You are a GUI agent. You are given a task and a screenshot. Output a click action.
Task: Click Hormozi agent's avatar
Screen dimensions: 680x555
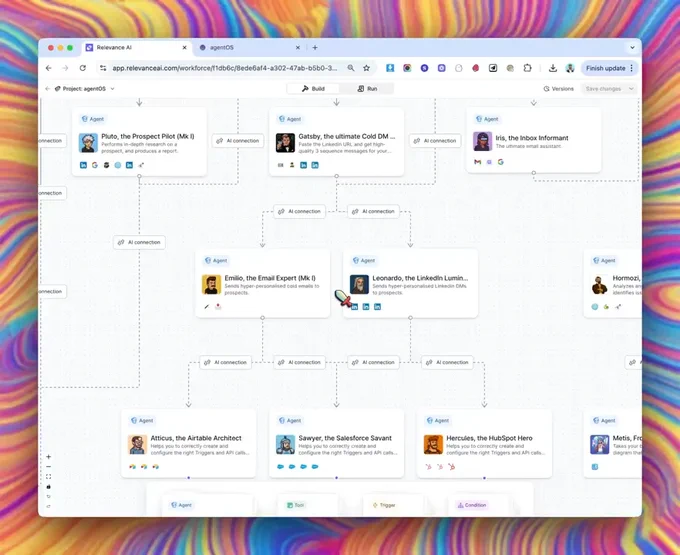point(600,284)
